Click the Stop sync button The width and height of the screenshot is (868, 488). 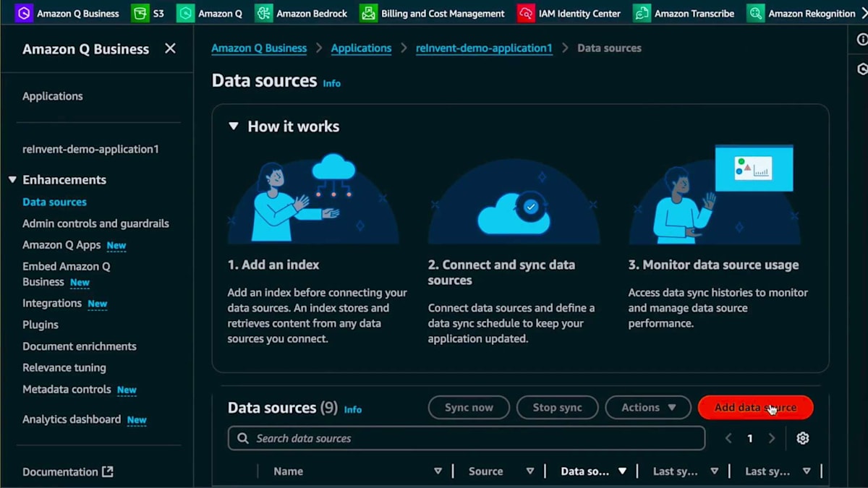(x=557, y=408)
